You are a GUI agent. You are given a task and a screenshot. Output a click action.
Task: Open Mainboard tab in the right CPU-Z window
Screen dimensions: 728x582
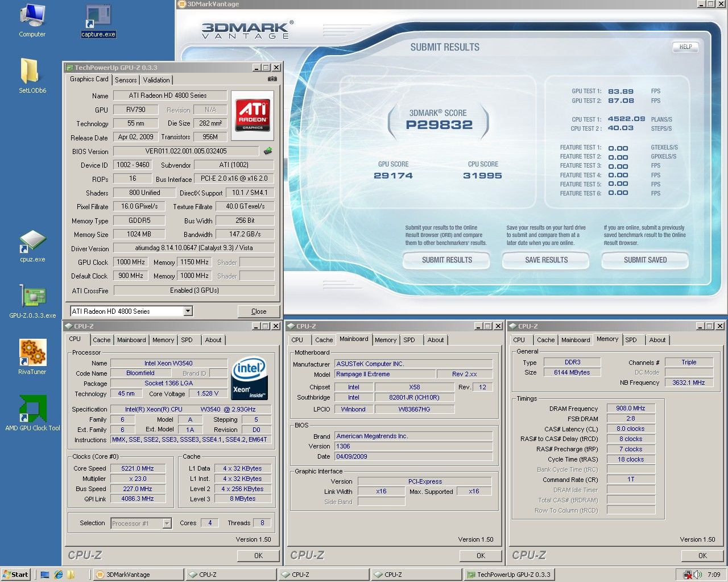coord(576,340)
